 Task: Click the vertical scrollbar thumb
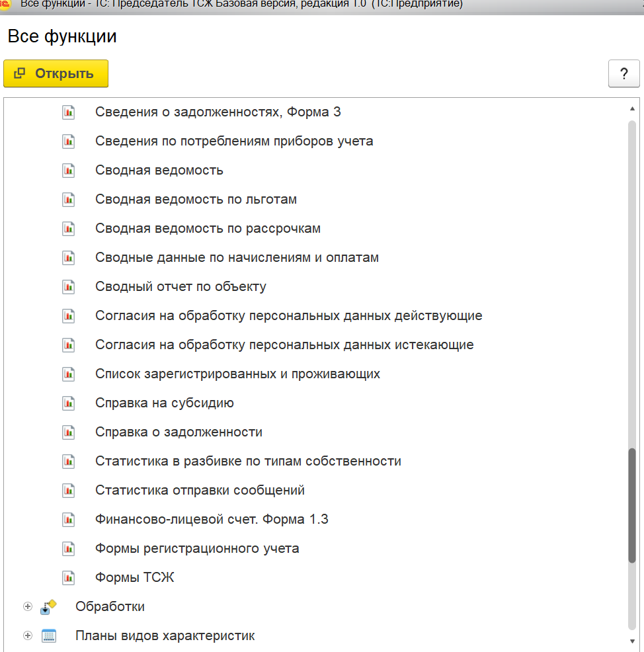(x=632, y=506)
